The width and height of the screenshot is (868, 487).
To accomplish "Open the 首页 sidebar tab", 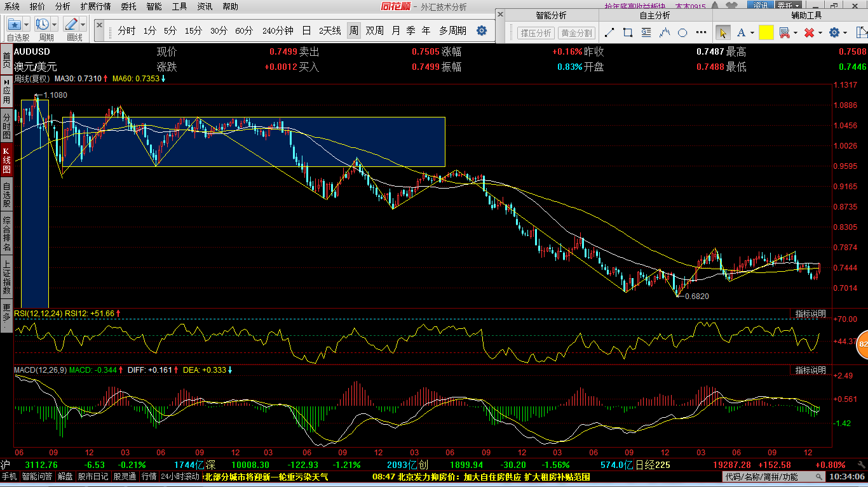I will click(6, 58).
